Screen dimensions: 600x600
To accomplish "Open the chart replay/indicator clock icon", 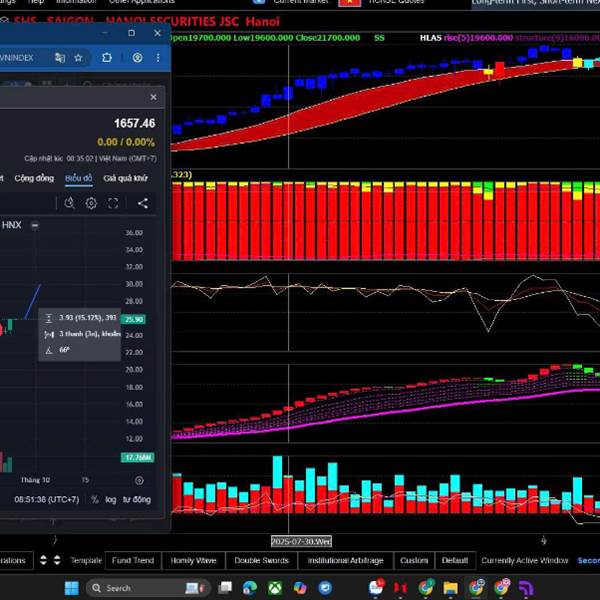I will [69, 203].
